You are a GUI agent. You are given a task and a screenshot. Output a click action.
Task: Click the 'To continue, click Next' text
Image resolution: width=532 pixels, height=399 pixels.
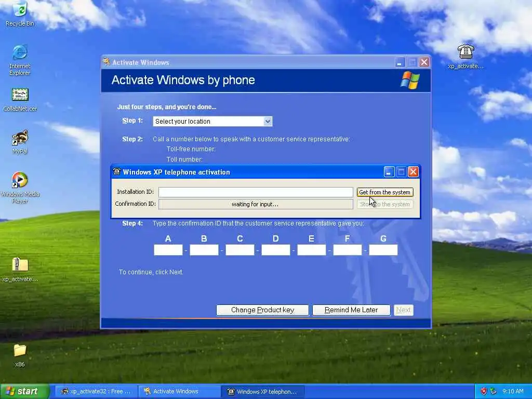151,272
